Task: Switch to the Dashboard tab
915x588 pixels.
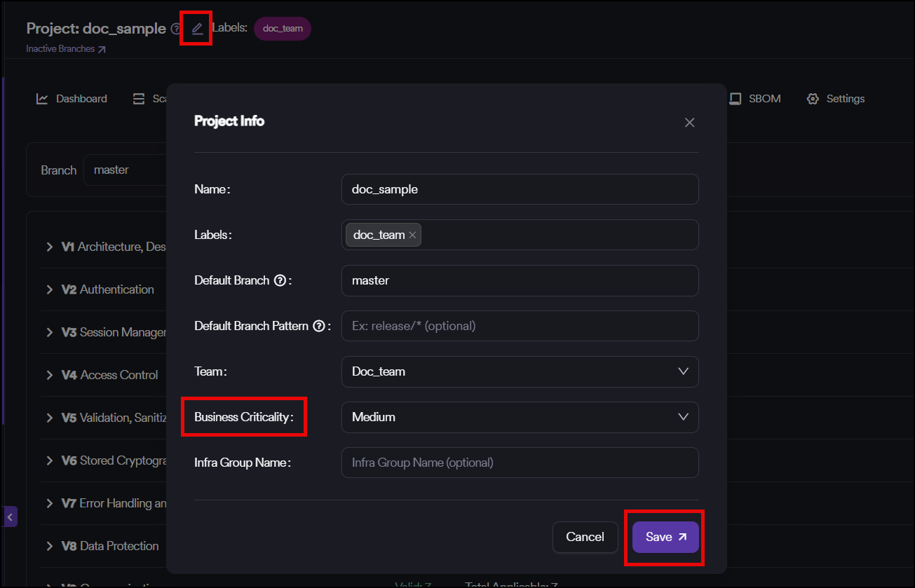Action: [72, 99]
